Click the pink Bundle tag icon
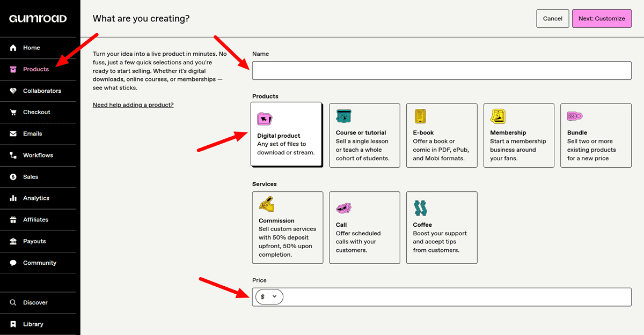The height and width of the screenshot is (335, 644). coord(575,116)
